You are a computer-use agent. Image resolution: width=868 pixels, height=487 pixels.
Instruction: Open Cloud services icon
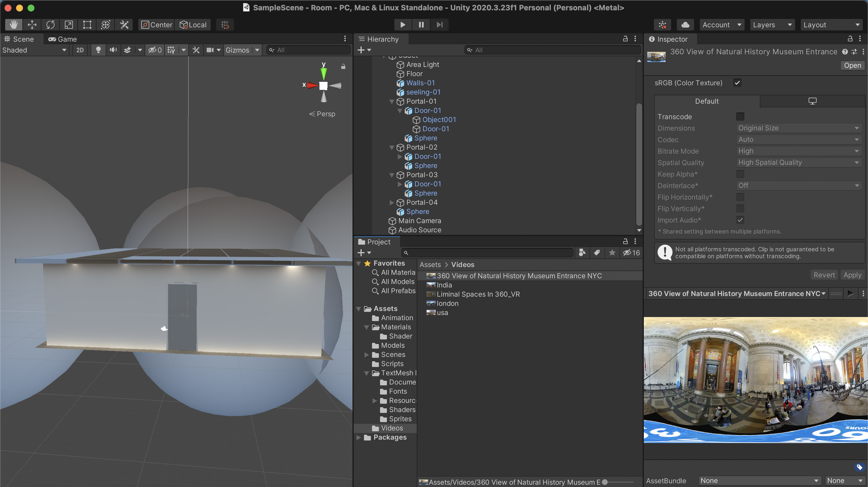pos(685,25)
